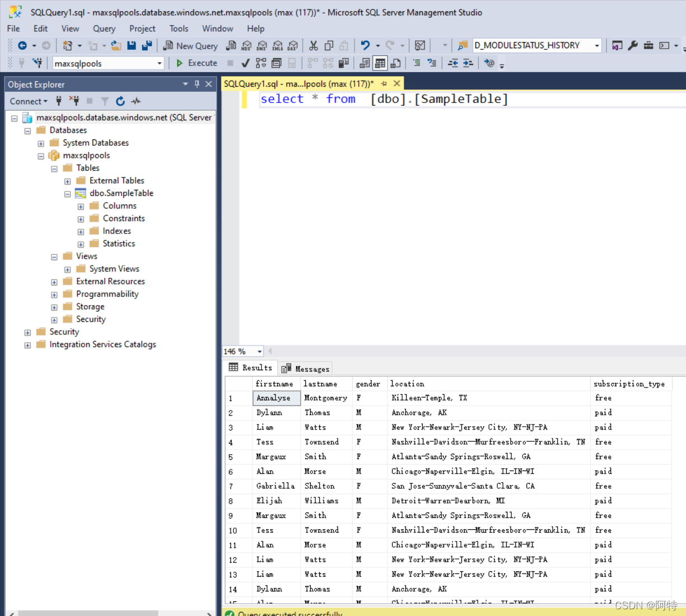Click the Object Explorer window position dropdown arrow

pyautogui.click(x=185, y=84)
